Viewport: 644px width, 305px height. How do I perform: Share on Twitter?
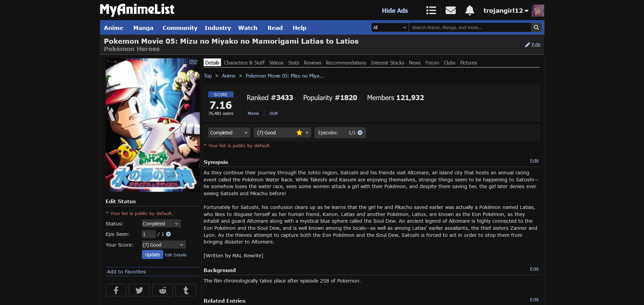pos(139,290)
